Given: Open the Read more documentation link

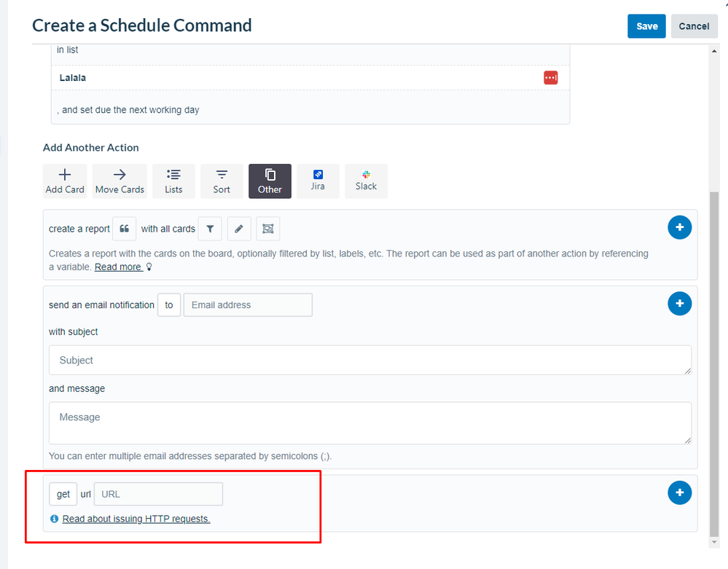Looking at the screenshot, I should click(x=118, y=267).
